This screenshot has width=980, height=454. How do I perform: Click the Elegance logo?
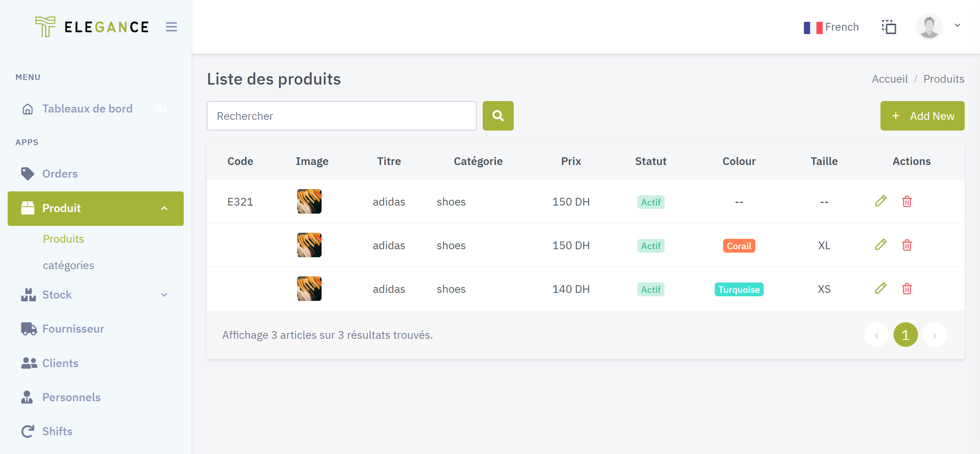[x=92, y=27]
